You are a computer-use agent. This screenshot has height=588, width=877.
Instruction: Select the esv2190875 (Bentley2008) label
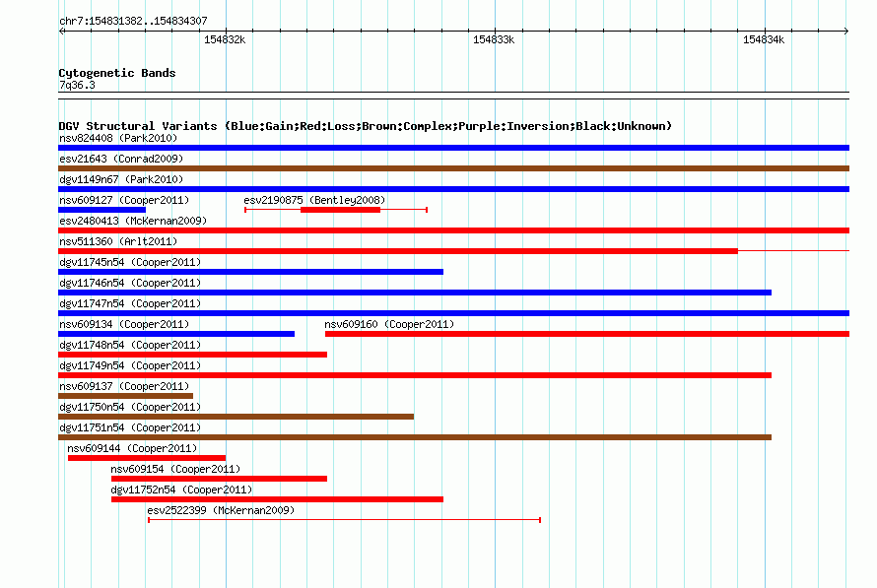coord(314,200)
